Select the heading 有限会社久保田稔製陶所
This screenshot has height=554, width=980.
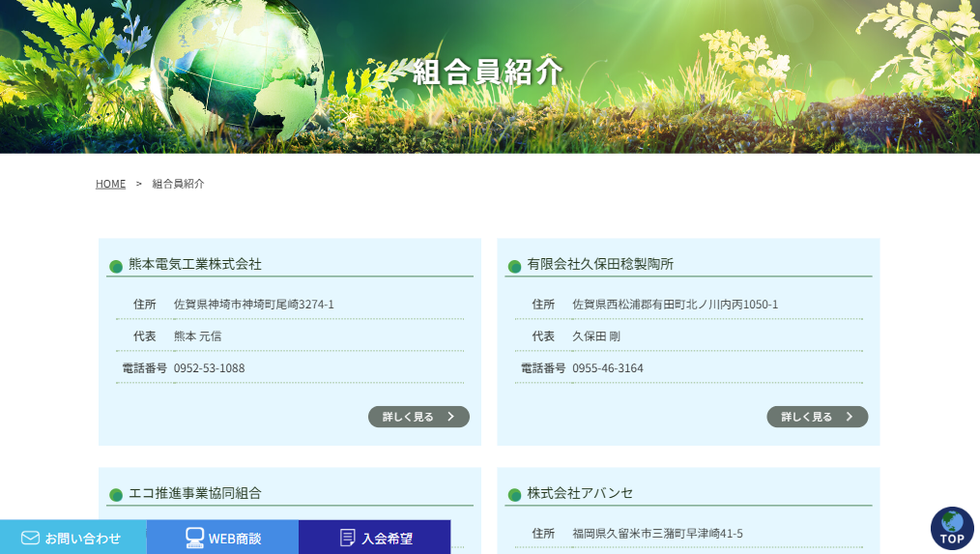pyautogui.click(x=600, y=265)
